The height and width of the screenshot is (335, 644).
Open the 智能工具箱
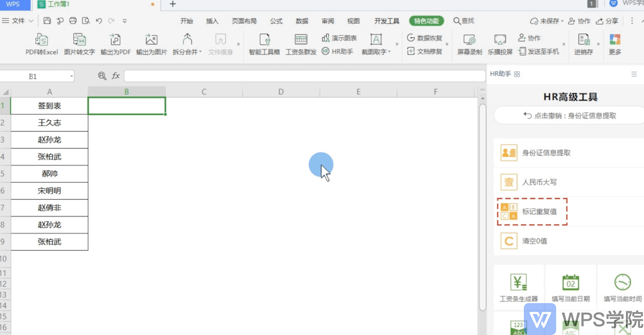tap(264, 45)
